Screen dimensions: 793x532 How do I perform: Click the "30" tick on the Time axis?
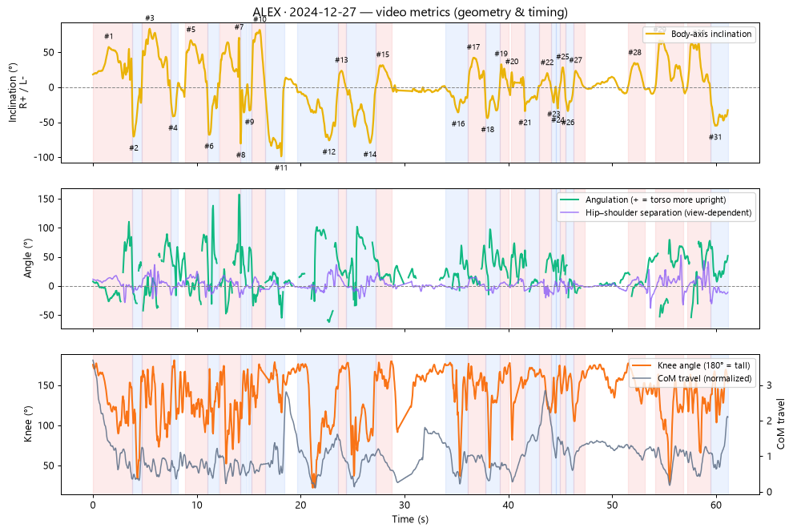(x=405, y=505)
